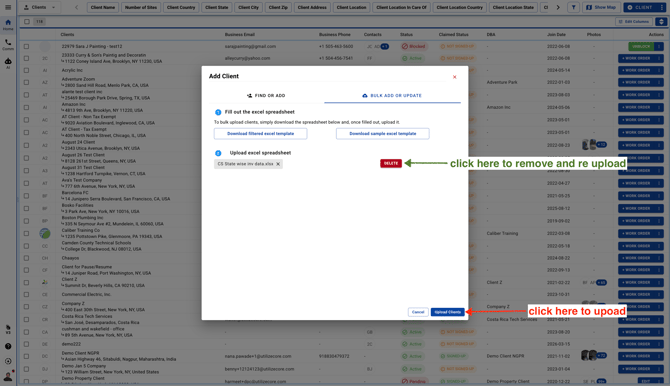The image size is (670, 386).
Task: Close the Add Client dialog with the red X
Action: [x=454, y=77]
